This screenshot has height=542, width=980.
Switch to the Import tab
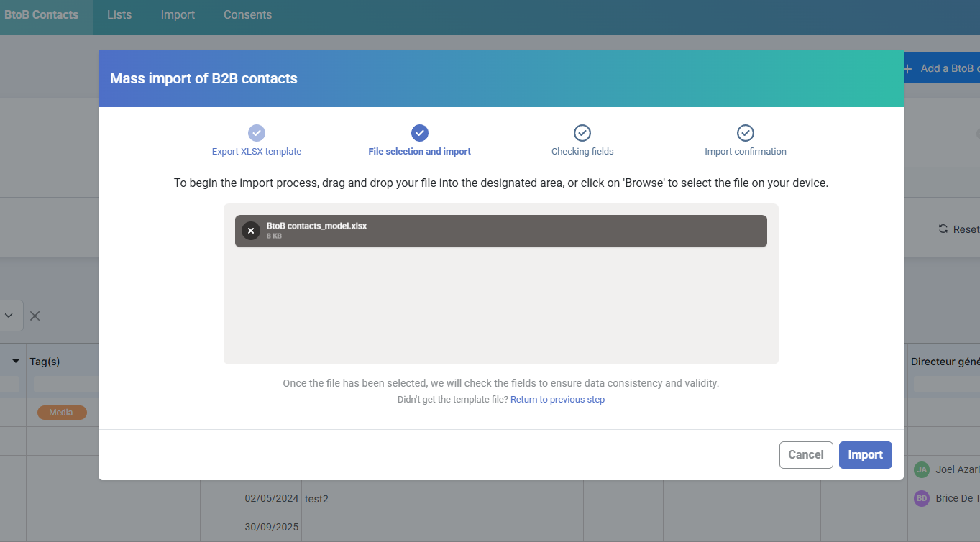pos(178,14)
